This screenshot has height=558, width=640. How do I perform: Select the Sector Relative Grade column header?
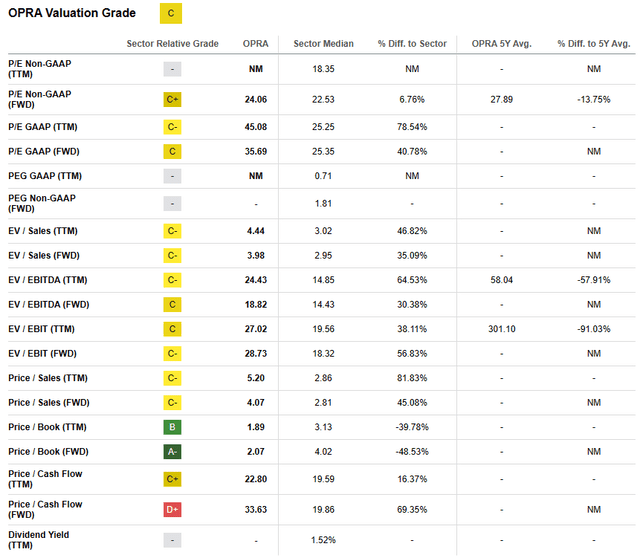[x=172, y=44]
